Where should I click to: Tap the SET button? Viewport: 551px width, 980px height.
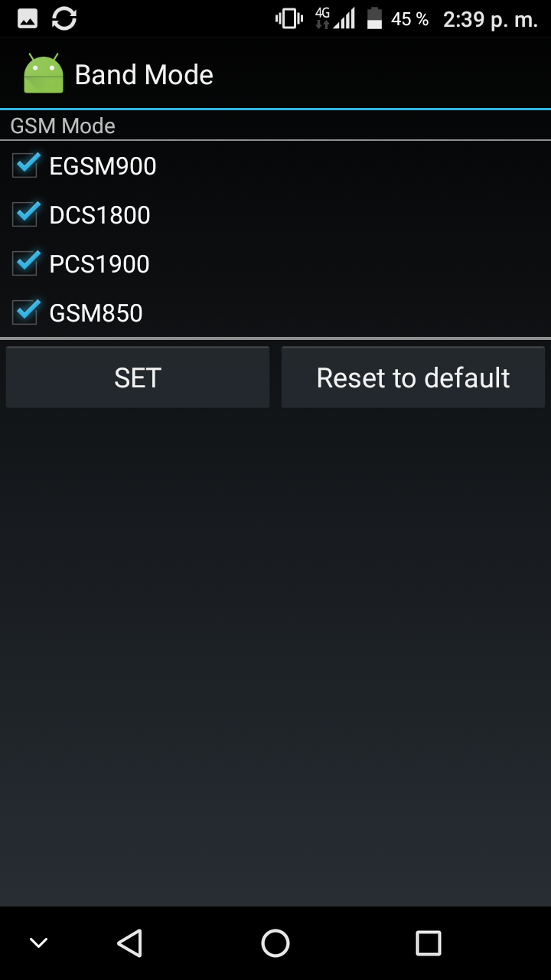[138, 377]
